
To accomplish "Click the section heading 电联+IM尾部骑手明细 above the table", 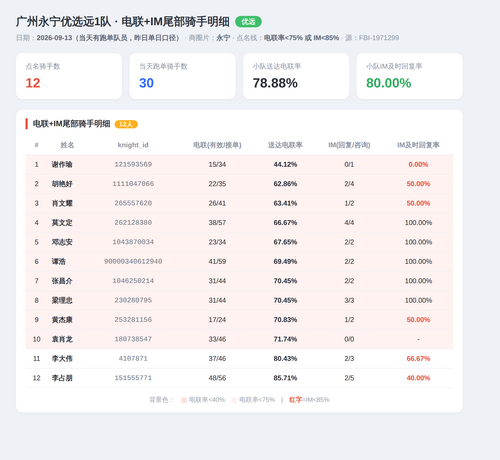I will (x=71, y=124).
